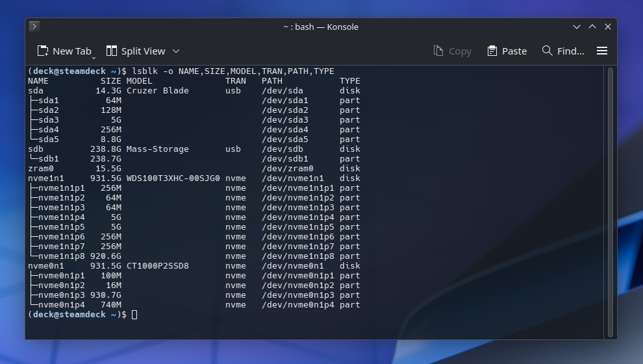Click the cursor at the bottom prompt
Viewport: 643px width, 364px height.
pos(134,315)
